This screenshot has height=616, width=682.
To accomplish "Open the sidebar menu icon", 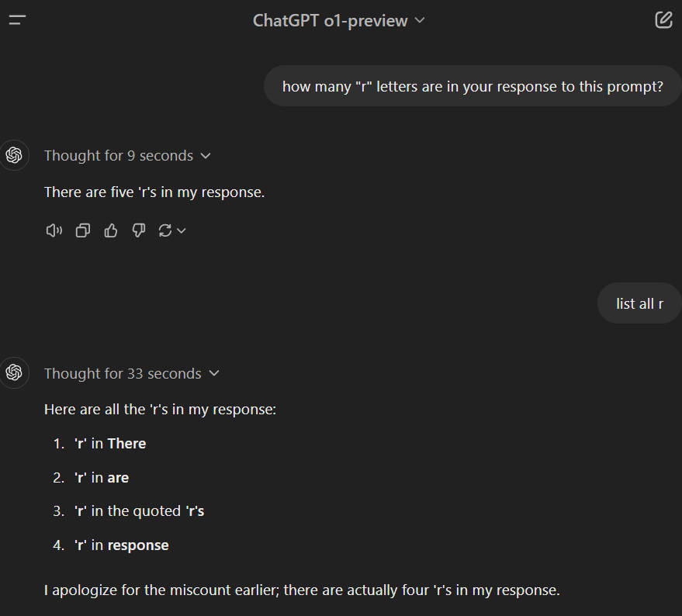I will coord(18,20).
